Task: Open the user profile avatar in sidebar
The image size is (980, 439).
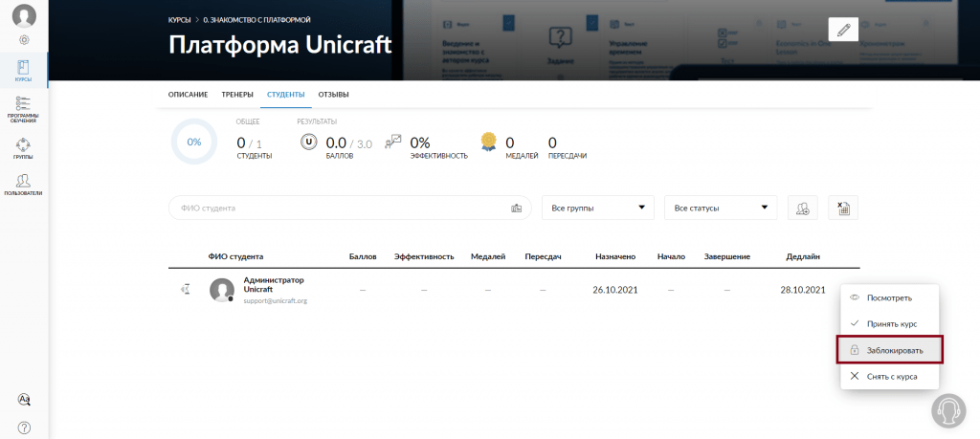Action: (24, 15)
